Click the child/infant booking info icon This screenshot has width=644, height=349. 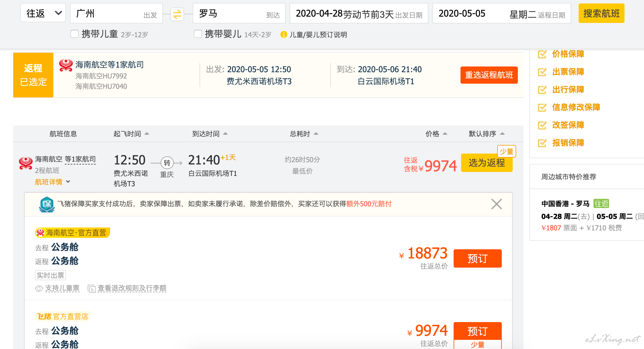coord(284,35)
